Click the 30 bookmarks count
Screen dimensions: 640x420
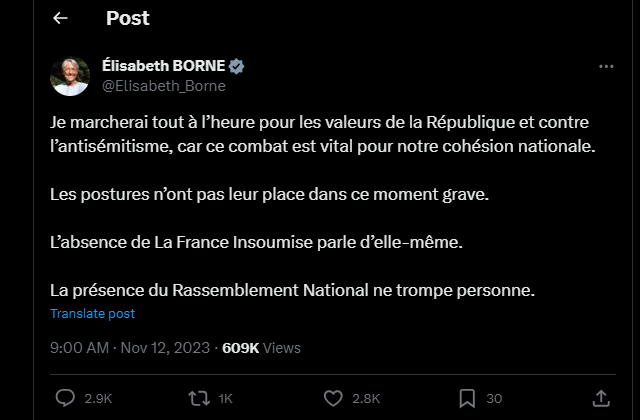[x=494, y=398]
